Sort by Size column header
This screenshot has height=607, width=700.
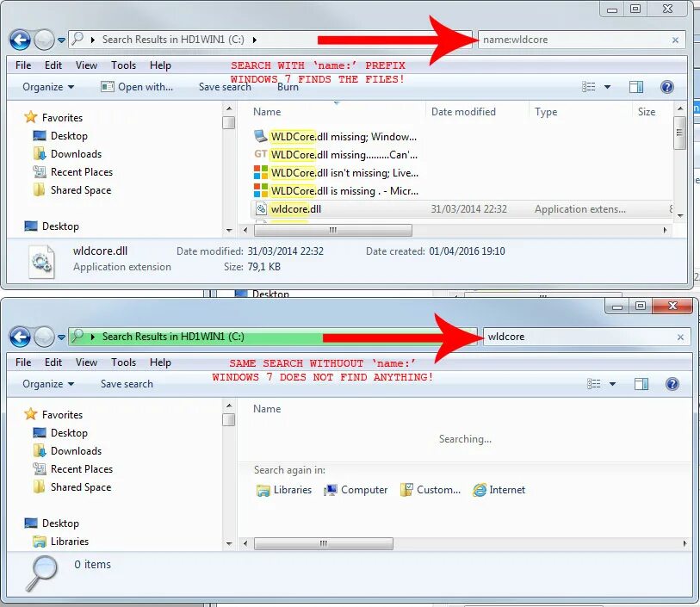click(x=647, y=112)
